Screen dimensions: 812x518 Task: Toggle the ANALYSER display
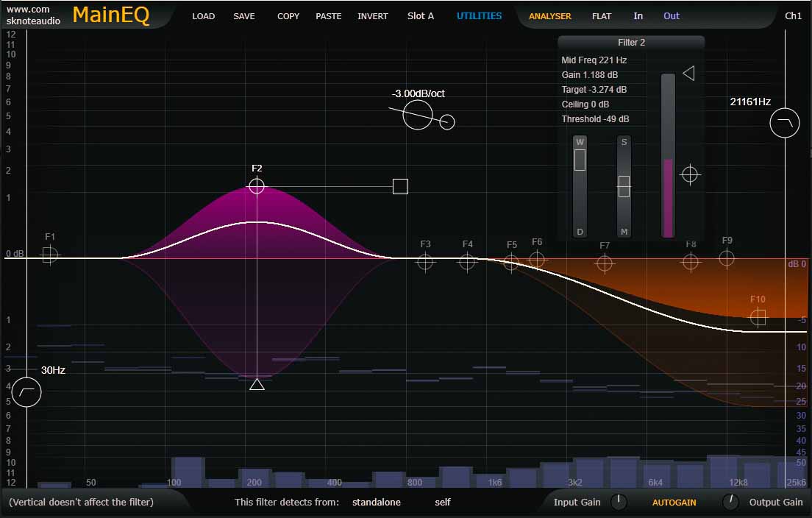tap(549, 16)
